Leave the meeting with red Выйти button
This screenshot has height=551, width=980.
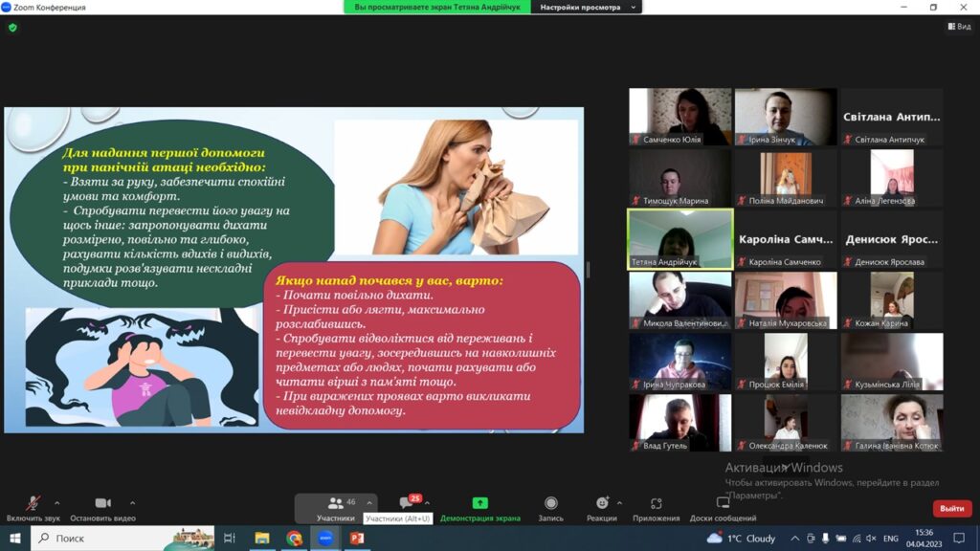click(951, 509)
